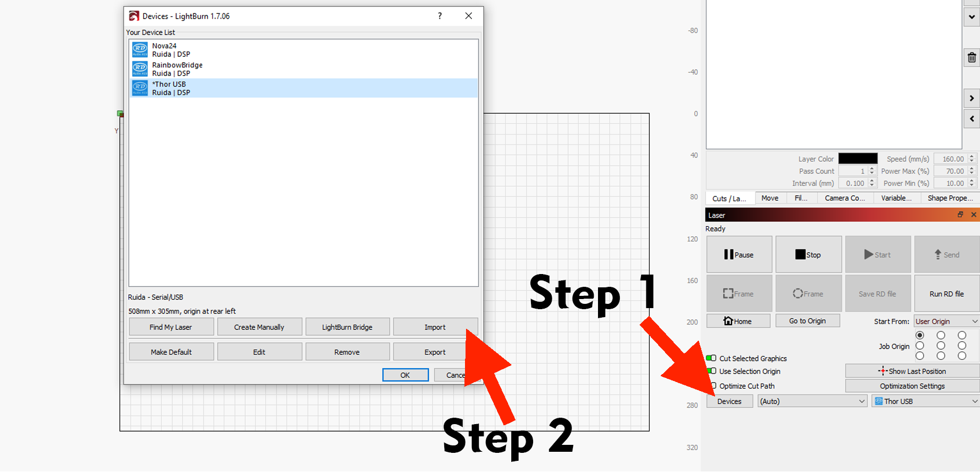980x472 pixels.
Task: Click Show Last Position button
Action: pos(912,371)
